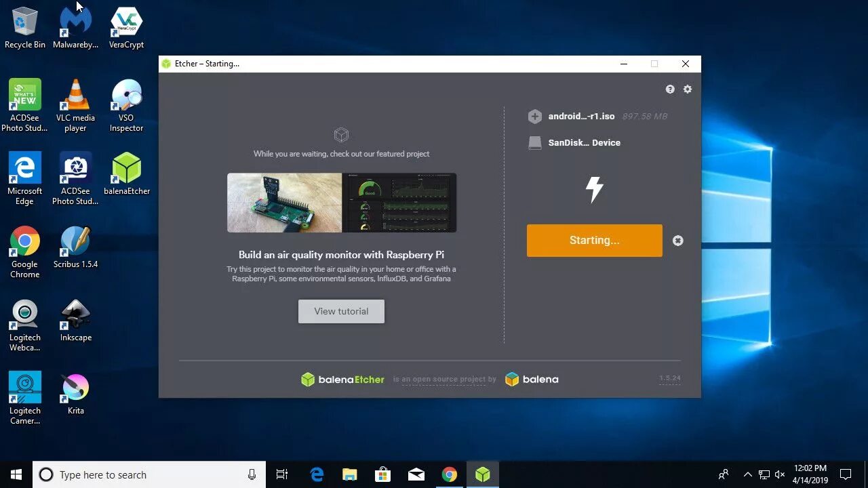Open VSO Inspector desktop shortcut
868x488 pixels.
tap(126, 106)
